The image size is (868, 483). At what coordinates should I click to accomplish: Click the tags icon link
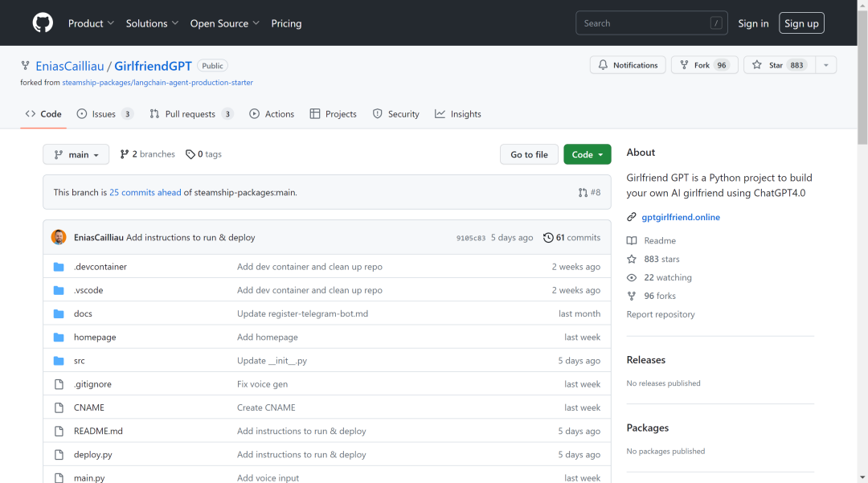190,154
